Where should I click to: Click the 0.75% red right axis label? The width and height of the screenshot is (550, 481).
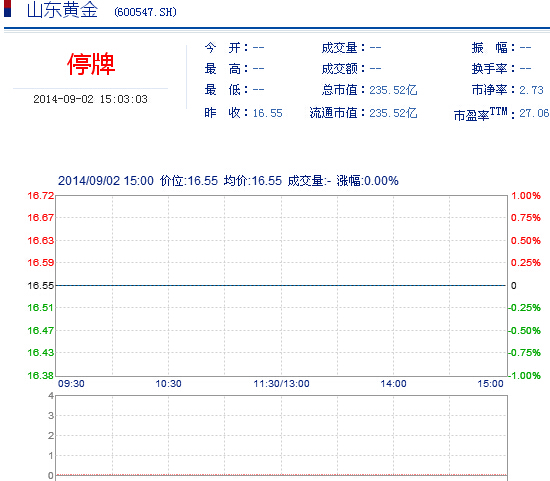pyautogui.click(x=525, y=218)
